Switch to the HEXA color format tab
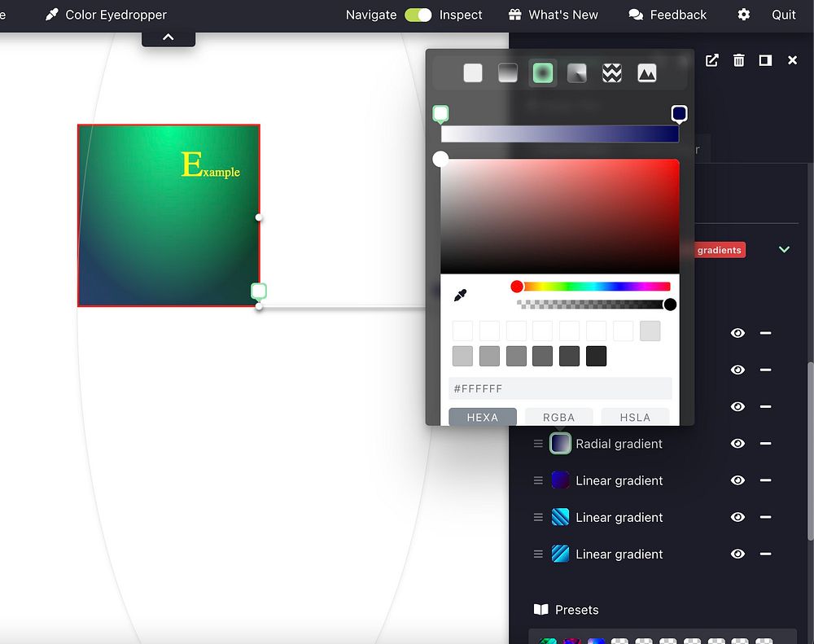Screen dimensions: 814x644 tap(482, 417)
